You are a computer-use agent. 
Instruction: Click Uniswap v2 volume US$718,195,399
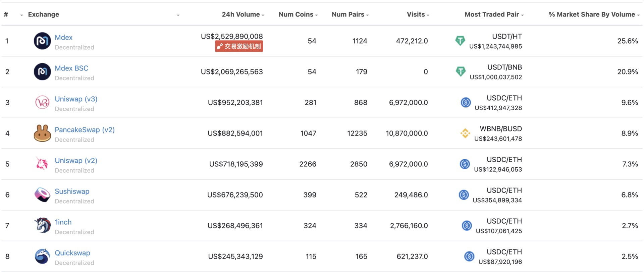click(x=236, y=164)
